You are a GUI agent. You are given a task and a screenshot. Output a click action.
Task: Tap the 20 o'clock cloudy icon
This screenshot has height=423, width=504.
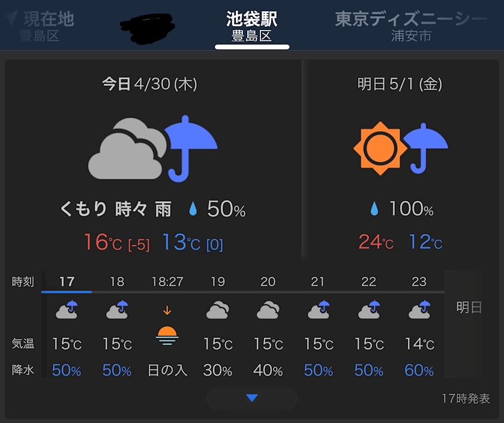(x=268, y=310)
